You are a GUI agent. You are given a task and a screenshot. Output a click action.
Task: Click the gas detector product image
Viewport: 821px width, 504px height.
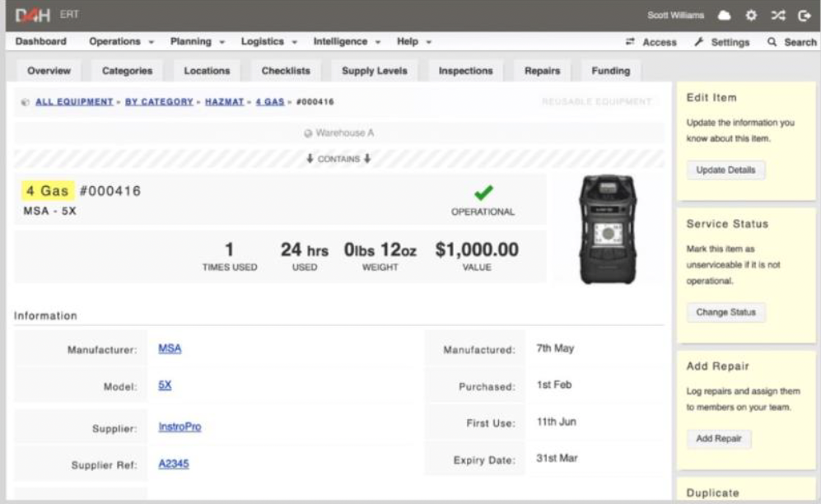[608, 230]
